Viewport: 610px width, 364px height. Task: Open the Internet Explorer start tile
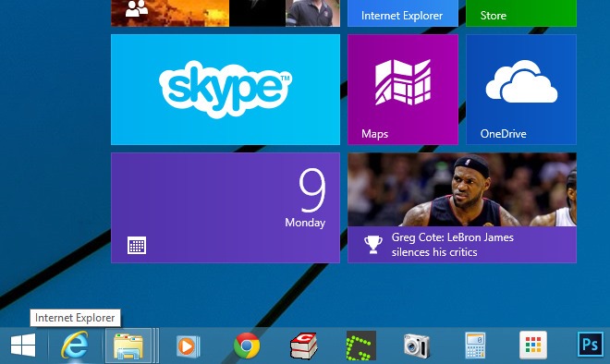[x=403, y=13]
